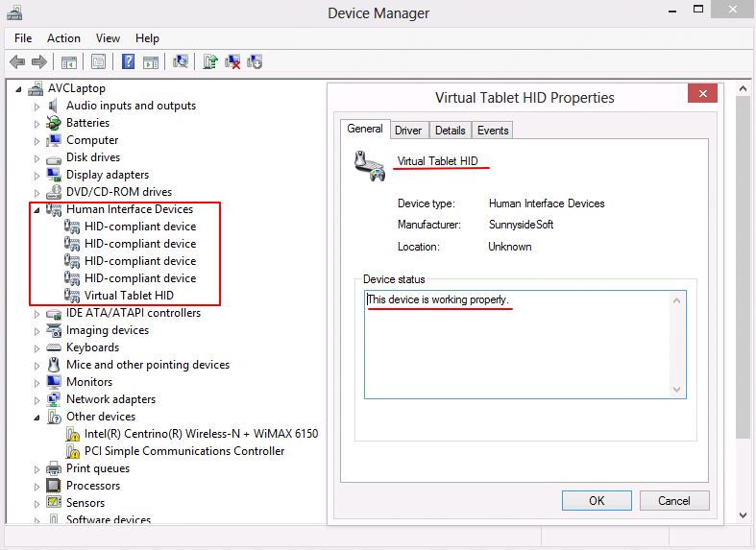Click the Disable device down-arrow icon
This screenshot has height=550, width=756.
point(255,62)
